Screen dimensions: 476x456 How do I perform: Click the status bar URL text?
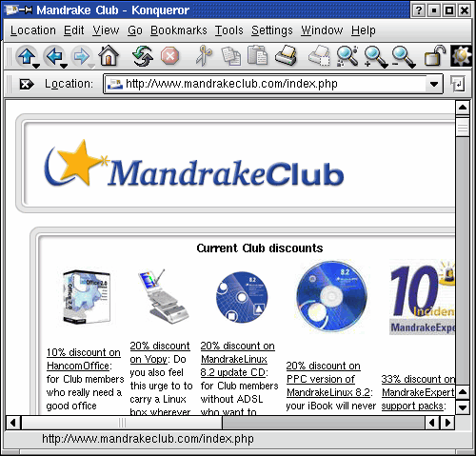[148, 439]
